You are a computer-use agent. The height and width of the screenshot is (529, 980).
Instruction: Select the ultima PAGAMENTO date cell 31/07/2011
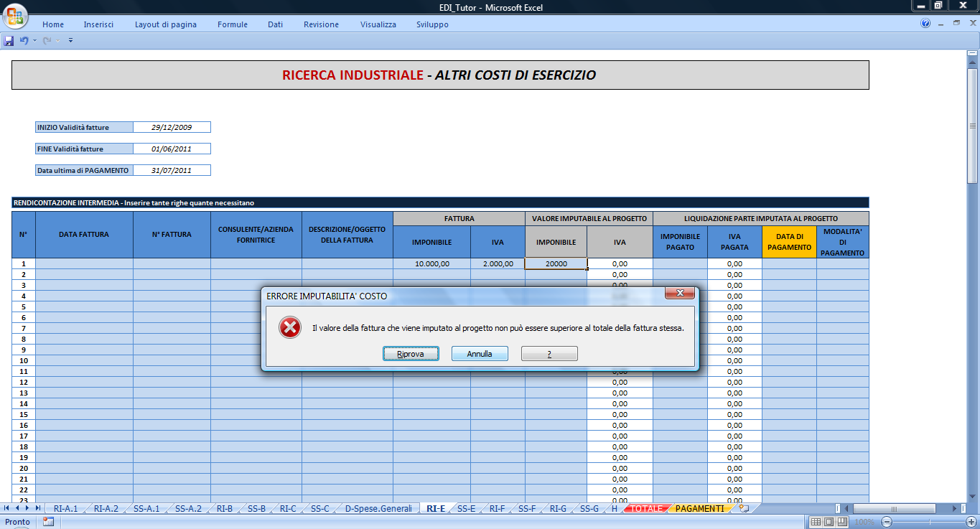click(x=172, y=170)
